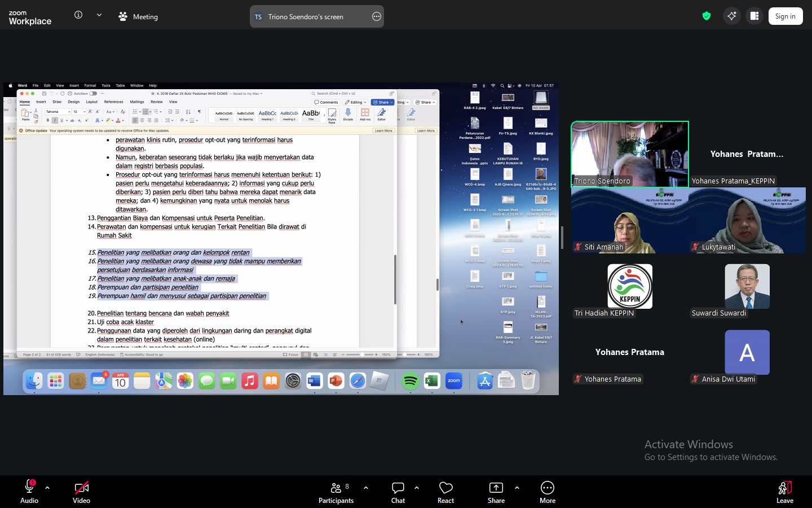Open the Participants panel
The height and width of the screenshot is (508, 812).
click(x=336, y=491)
